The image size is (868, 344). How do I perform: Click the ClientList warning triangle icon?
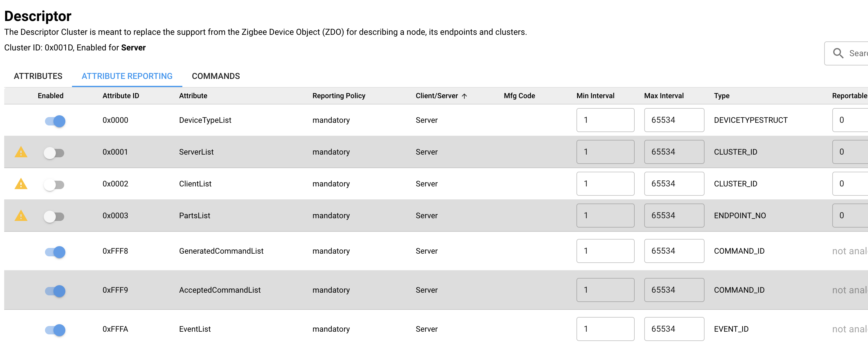21,184
